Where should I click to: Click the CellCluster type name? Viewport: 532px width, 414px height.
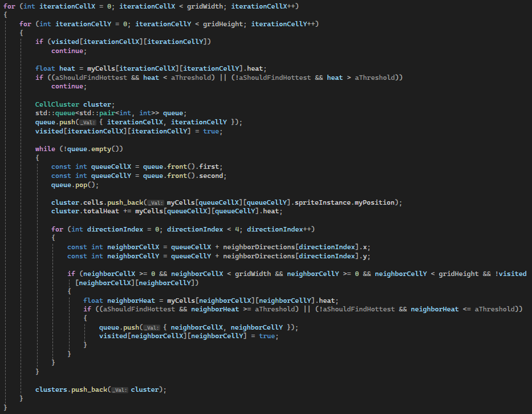click(x=57, y=104)
